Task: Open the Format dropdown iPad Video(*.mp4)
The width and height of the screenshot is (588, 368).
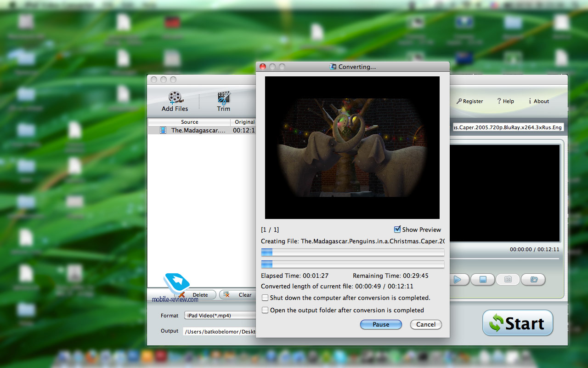Action: [x=220, y=316]
